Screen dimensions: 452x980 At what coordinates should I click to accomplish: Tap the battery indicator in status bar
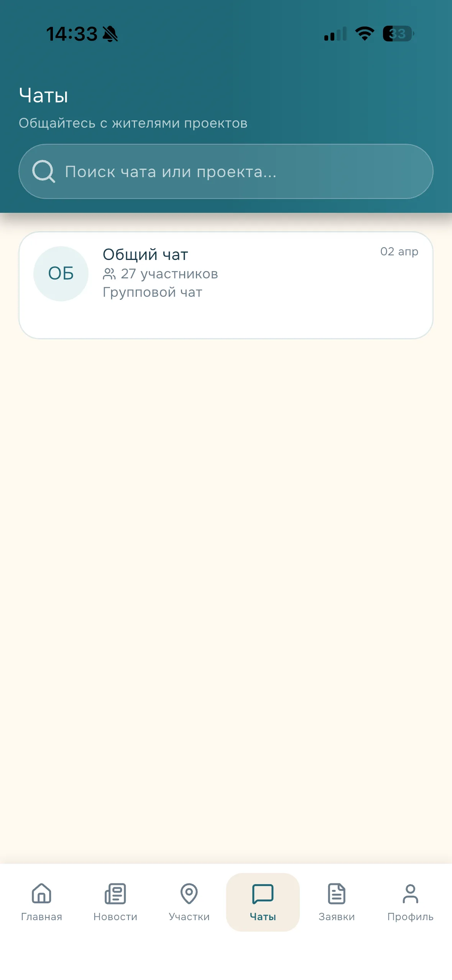pyautogui.click(x=398, y=34)
